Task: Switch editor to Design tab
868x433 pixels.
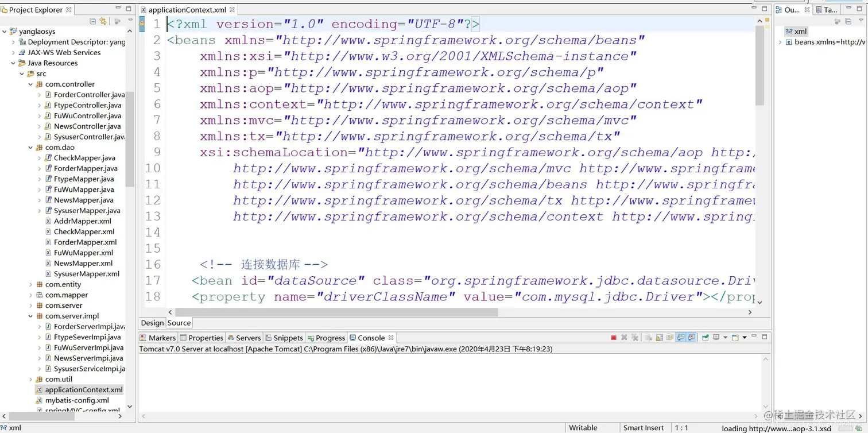Action: pos(152,323)
